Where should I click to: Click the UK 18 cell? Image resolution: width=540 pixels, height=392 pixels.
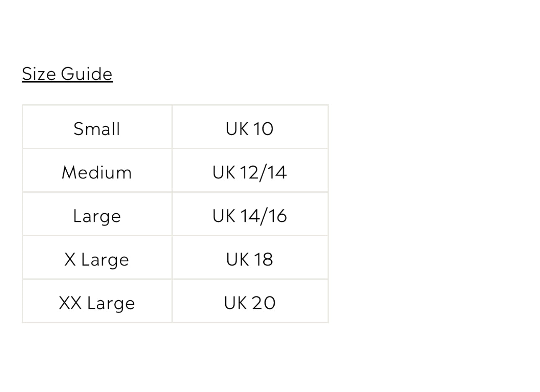pyautogui.click(x=249, y=260)
